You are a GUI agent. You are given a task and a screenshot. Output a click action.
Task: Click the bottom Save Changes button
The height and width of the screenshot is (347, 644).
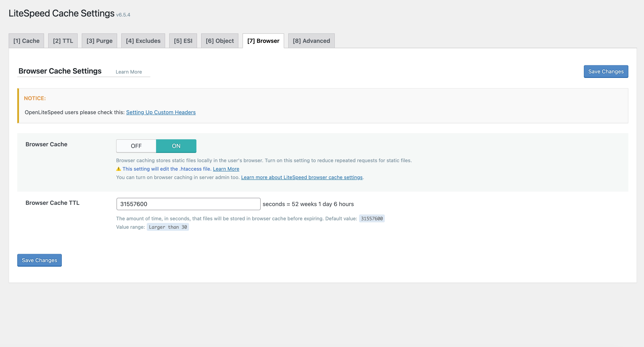[40, 260]
